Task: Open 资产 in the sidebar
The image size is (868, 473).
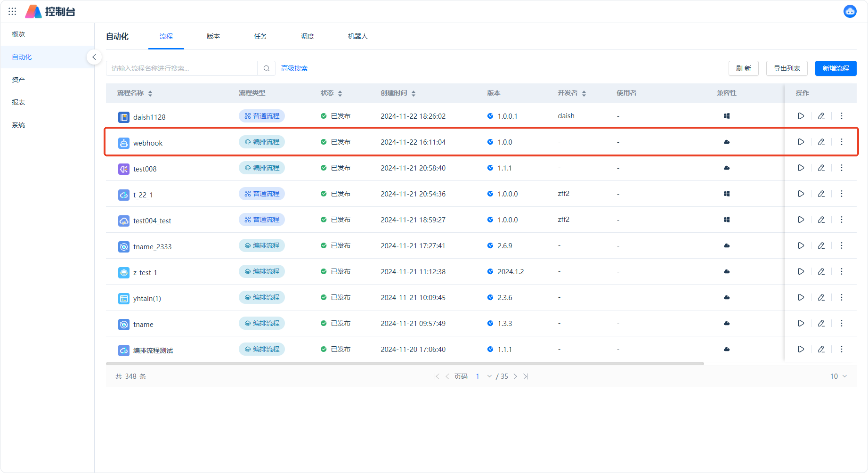Action: (47, 80)
